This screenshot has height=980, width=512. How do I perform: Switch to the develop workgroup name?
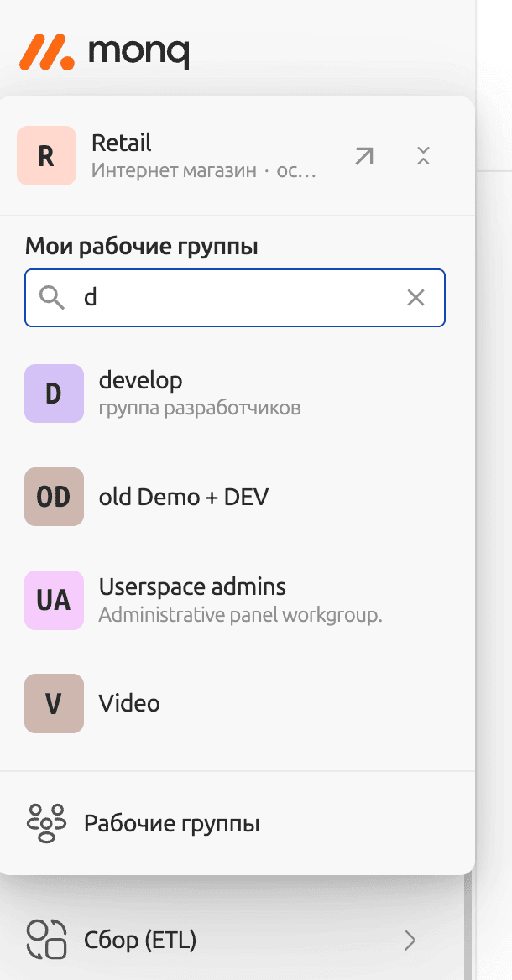tap(140, 381)
